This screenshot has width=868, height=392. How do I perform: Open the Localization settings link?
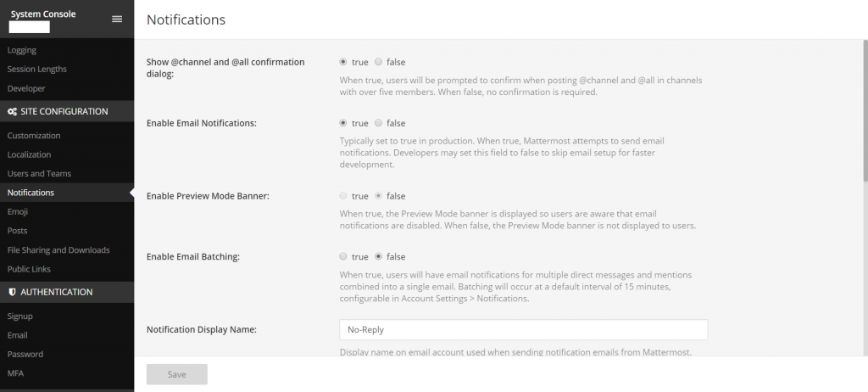(x=29, y=154)
